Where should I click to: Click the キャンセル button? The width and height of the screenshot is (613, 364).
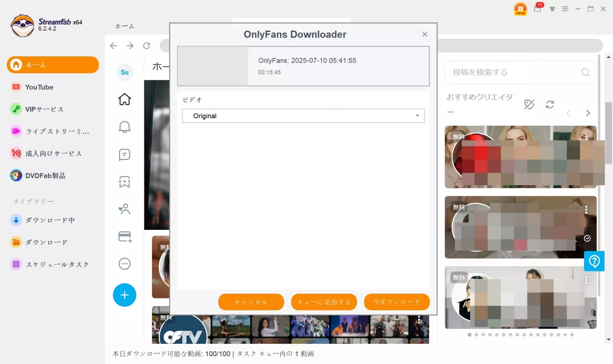click(x=251, y=302)
